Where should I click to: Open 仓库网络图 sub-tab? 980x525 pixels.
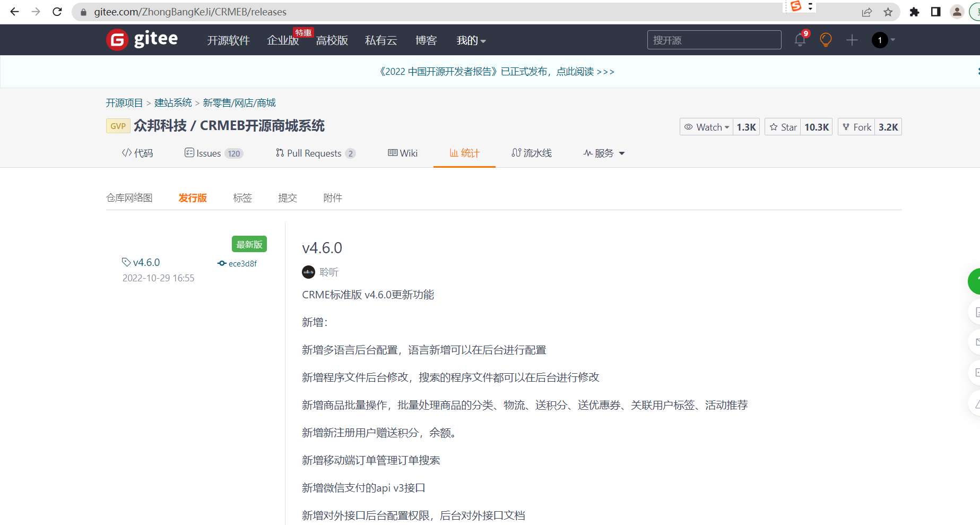[x=129, y=198]
